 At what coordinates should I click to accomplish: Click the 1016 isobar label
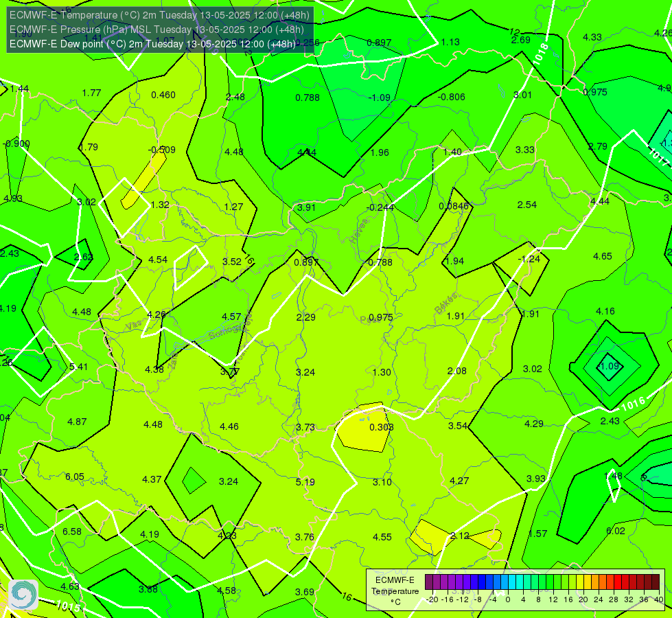[633, 404]
